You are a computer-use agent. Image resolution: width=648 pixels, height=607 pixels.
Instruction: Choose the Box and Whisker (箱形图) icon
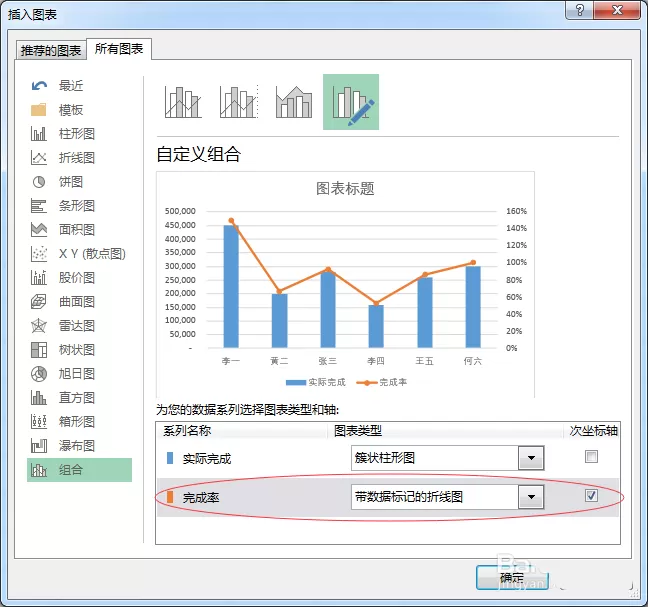click(39, 421)
